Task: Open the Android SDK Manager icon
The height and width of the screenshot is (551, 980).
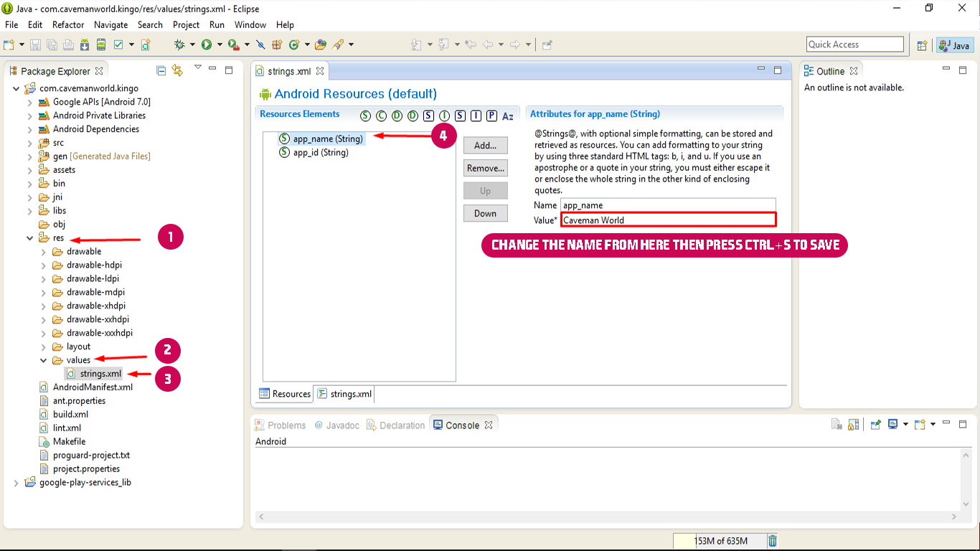Action: (85, 44)
